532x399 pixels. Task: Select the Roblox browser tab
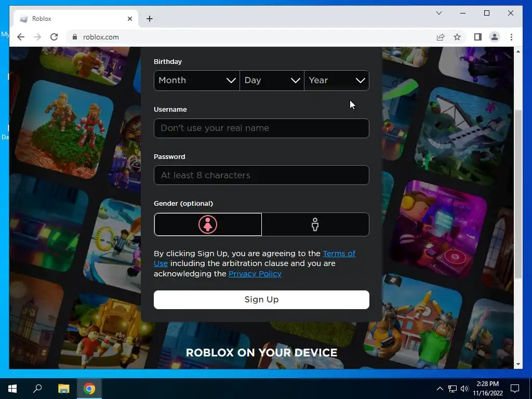pyautogui.click(x=76, y=19)
